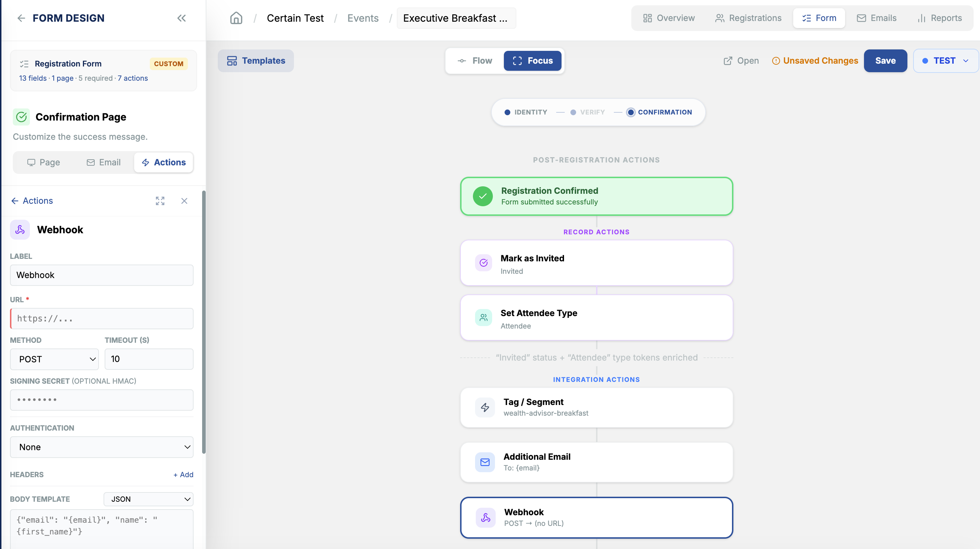Switch to Focus view
This screenshot has height=549, width=980.
click(x=533, y=60)
